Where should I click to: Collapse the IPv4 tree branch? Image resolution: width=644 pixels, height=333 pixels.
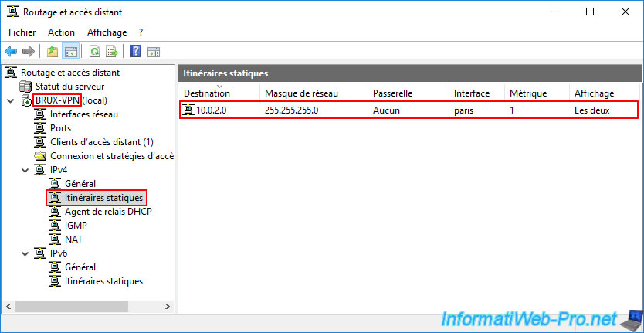tap(24, 170)
